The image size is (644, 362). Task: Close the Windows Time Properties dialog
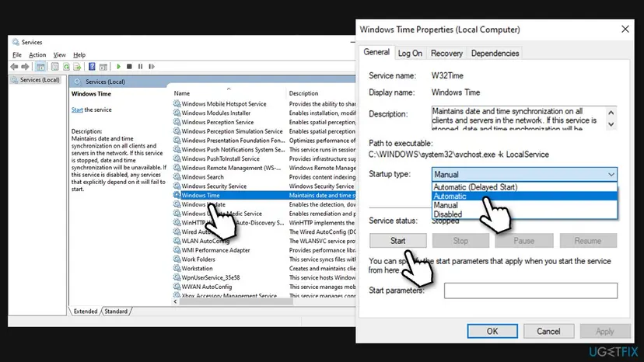click(625, 30)
